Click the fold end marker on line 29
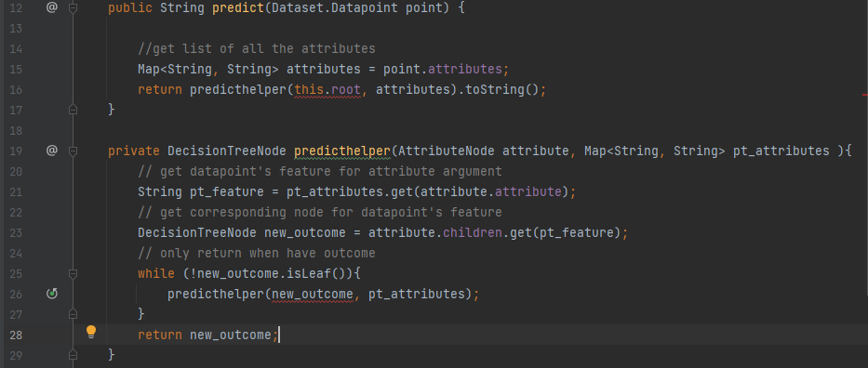The width and height of the screenshot is (868, 368). click(x=73, y=354)
